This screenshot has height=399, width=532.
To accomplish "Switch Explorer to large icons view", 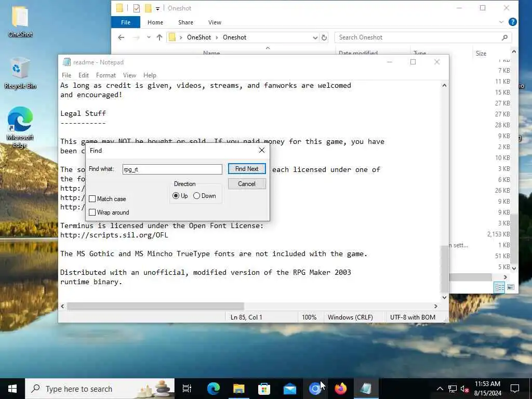I will tap(511, 287).
